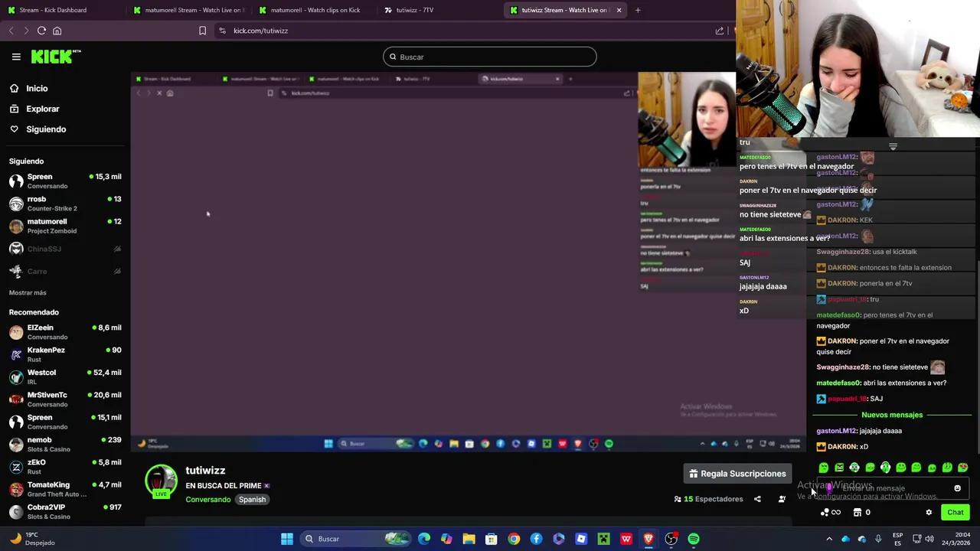This screenshot has height=551, width=980.
Task: Open Spotify from the taskbar
Action: [x=693, y=539]
